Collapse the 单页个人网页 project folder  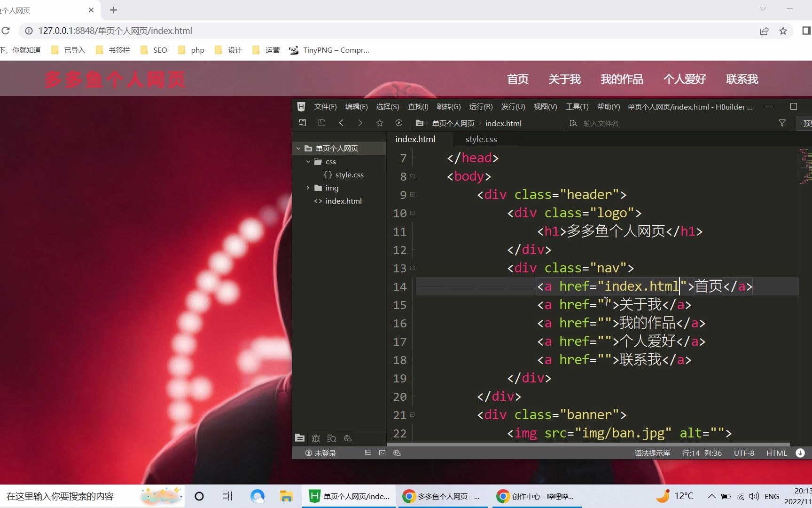coord(298,148)
